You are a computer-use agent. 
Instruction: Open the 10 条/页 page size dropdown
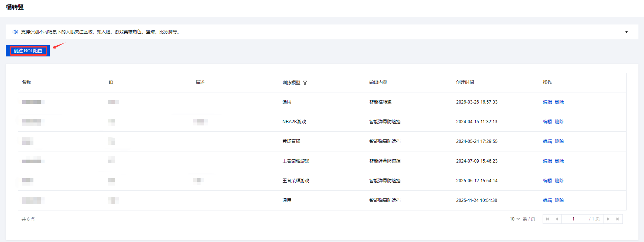tap(514, 219)
